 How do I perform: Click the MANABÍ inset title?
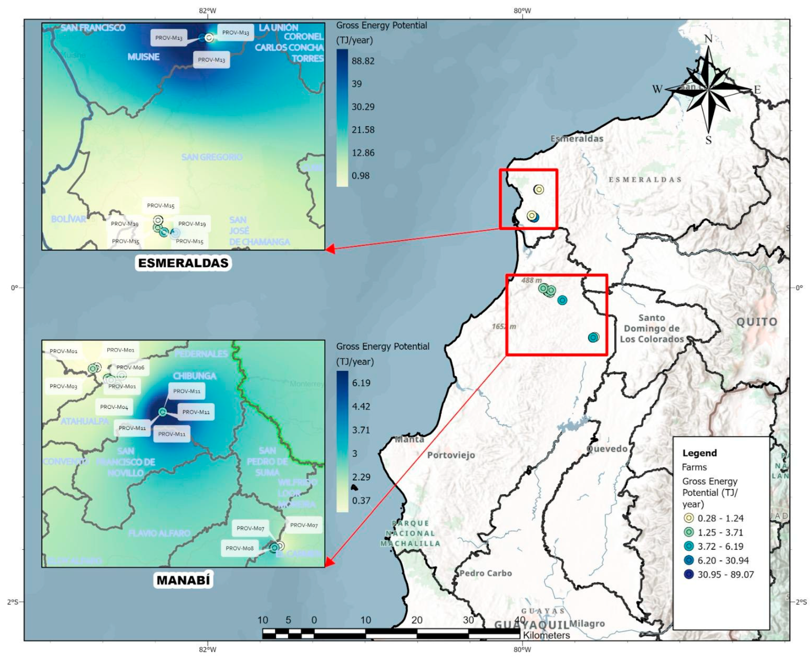(x=183, y=580)
